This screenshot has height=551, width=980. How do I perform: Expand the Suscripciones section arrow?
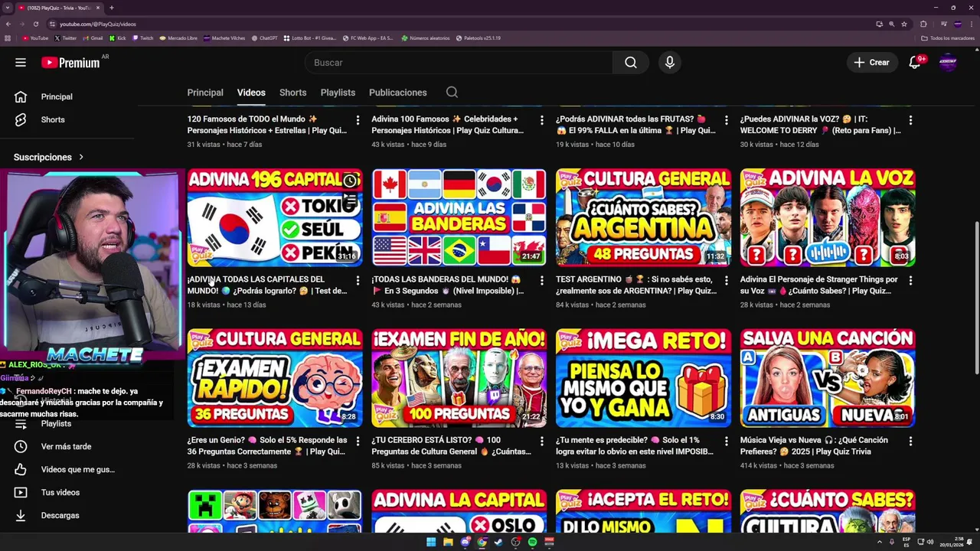[81, 157]
